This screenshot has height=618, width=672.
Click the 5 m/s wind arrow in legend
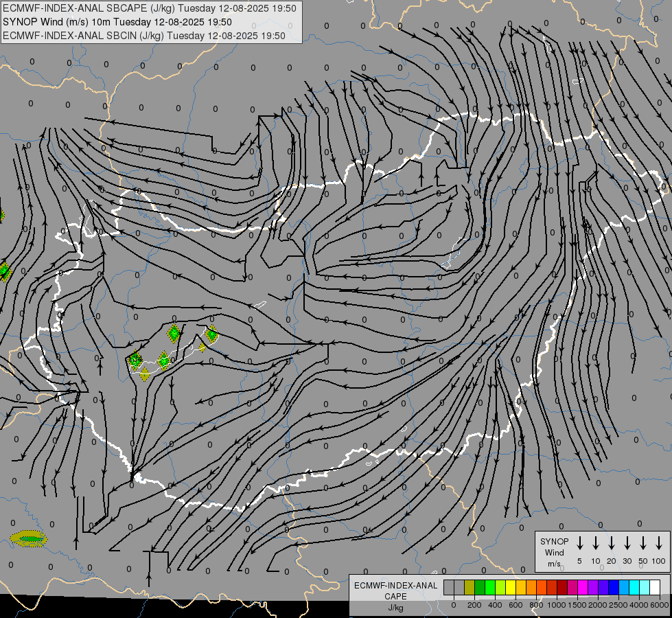[x=579, y=543]
